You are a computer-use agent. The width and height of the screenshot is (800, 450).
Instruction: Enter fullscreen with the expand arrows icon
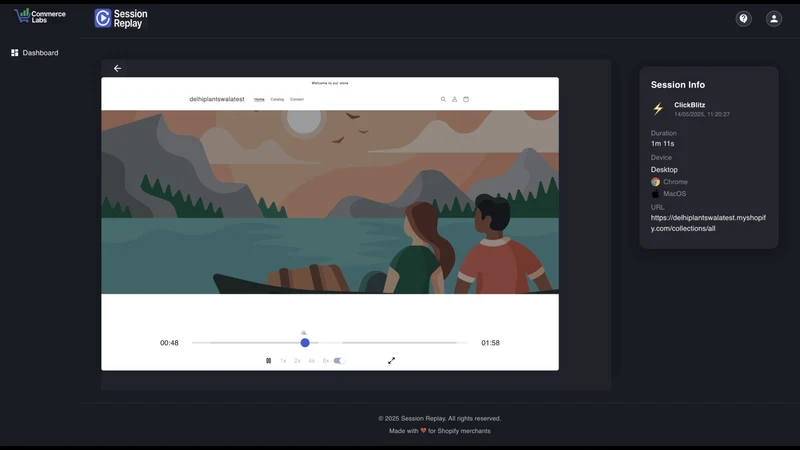(x=391, y=361)
